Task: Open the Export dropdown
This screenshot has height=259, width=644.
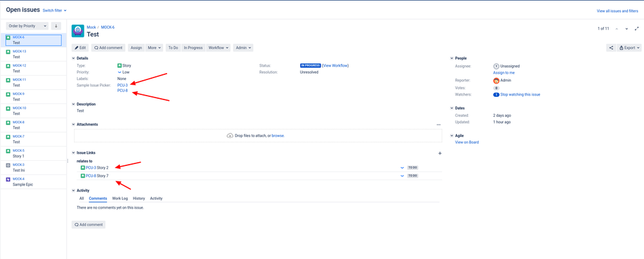Action: click(x=629, y=48)
